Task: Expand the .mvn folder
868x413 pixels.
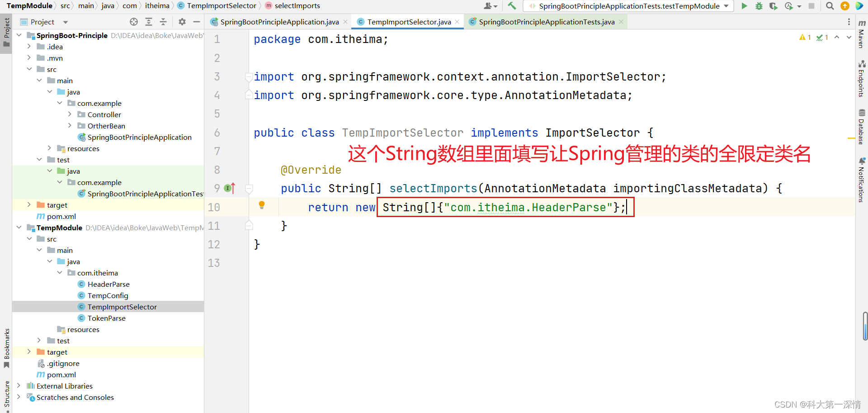Action: click(x=29, y=58)
